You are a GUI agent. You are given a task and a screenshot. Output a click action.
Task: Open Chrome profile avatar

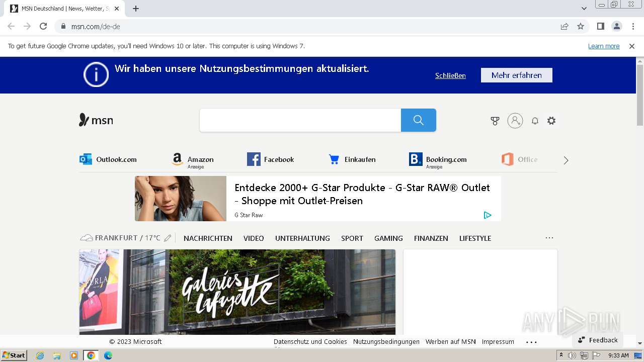(x=616, y=26)
